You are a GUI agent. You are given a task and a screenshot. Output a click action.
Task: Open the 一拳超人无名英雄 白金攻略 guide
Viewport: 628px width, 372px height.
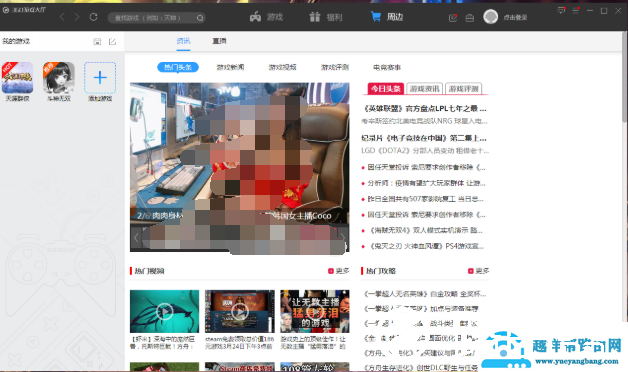(x=425, y=294)
